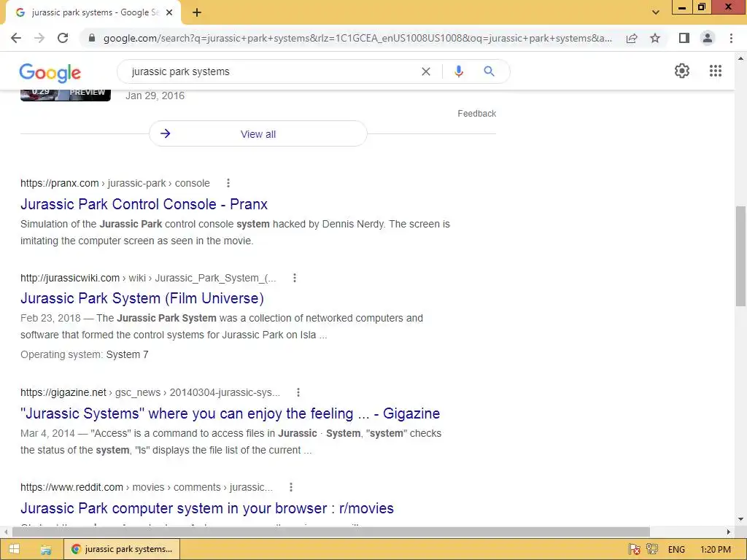
Task: Click the network tray icon
Action: pos(652,550)
